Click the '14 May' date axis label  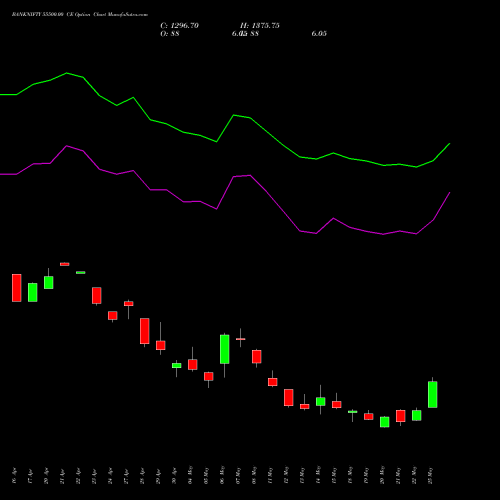click(318, 475)
